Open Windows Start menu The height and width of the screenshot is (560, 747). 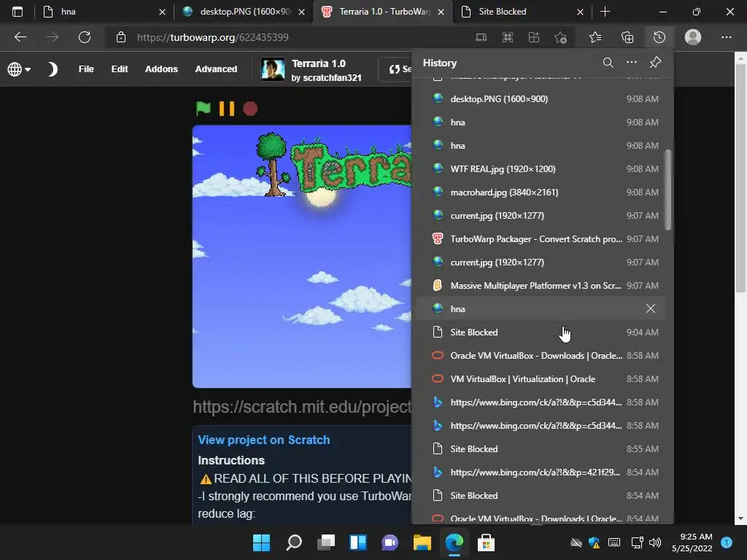261,542
